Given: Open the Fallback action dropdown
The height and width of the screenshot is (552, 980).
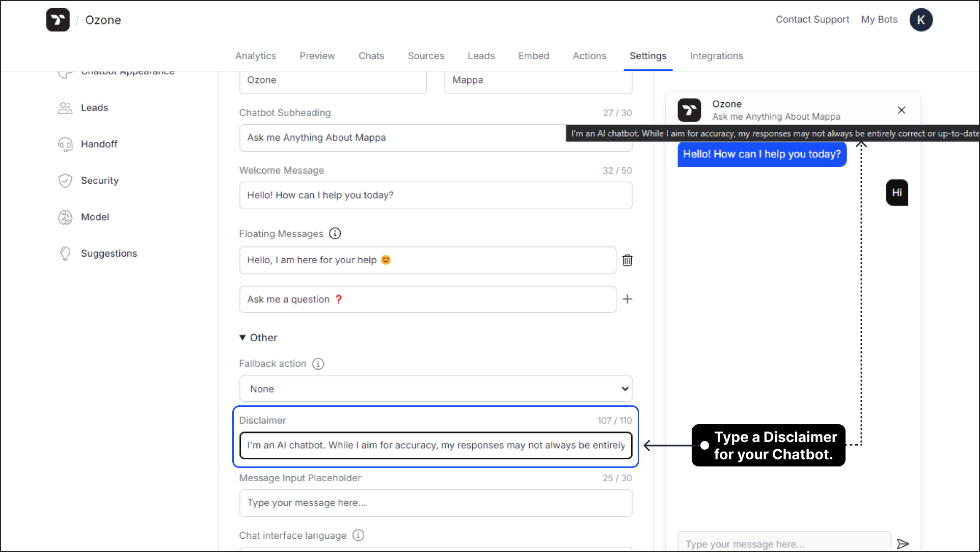Looking at the screenshot, I should click(x=435, y=389).
